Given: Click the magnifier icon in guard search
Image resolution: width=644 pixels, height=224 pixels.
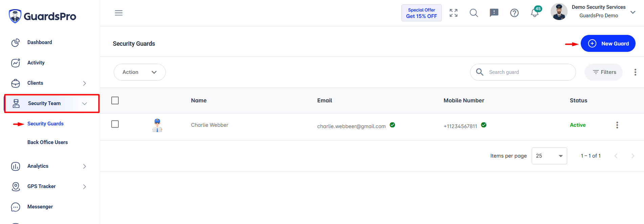Looking at the screenshot, I should (x=480, y=72).
